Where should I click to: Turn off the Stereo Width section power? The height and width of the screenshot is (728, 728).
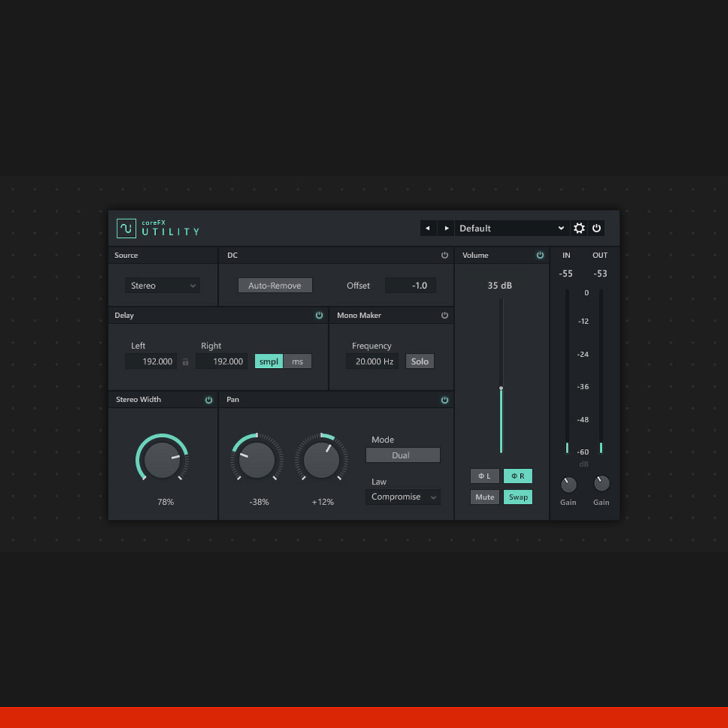click(209, 399)
